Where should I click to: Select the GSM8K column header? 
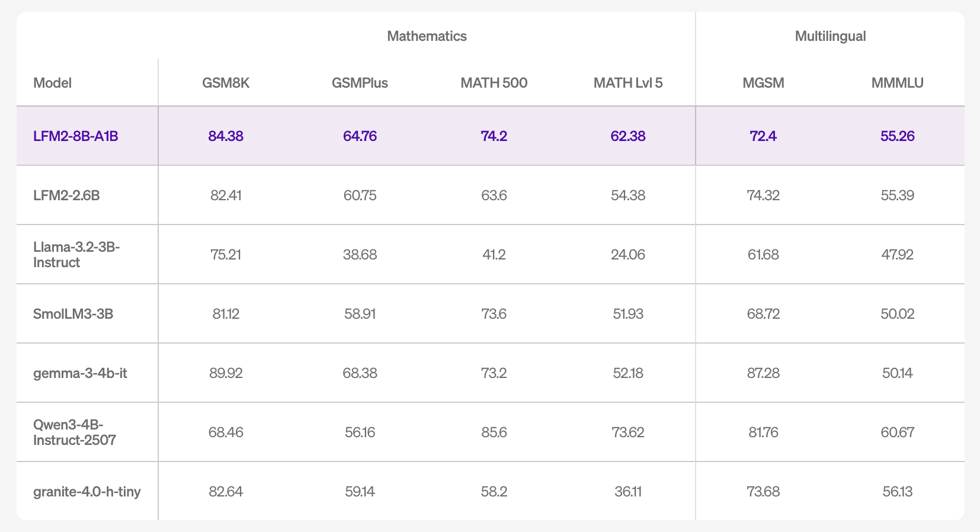click(226, 83)
